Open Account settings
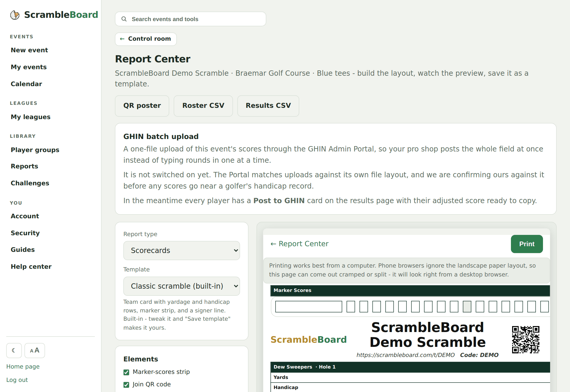570x392 pixels. coord(25,216)
